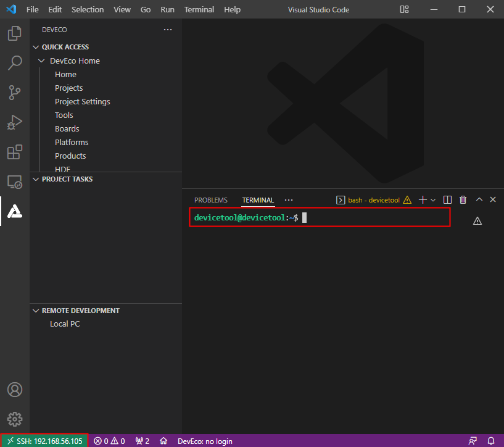Collapse the REMOTE DEVELOPMENT section
Screen dimensions: 504x447
click(36, 311)
